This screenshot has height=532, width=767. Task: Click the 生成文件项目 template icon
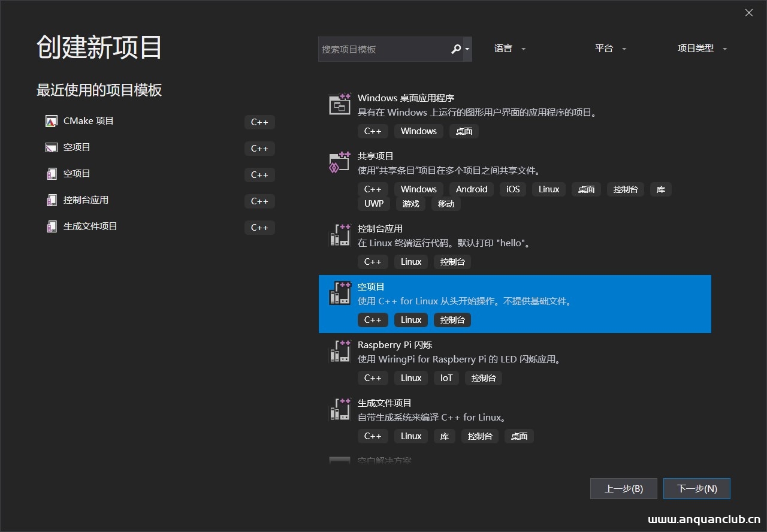(339, 409)
